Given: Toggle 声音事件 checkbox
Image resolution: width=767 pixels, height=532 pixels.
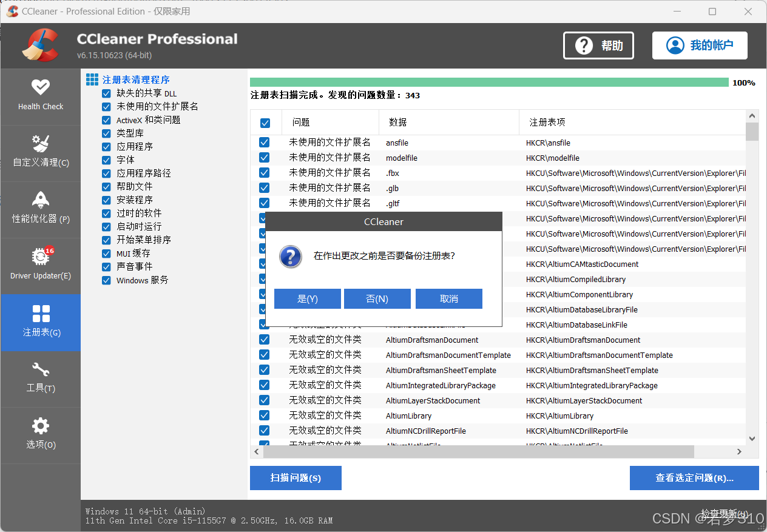Looking at the screenshot, I should coord(106,267).
